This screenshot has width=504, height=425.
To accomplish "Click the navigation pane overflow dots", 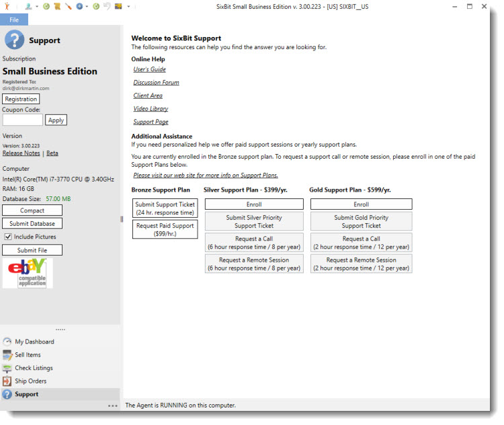I will (x=112, y=406).
